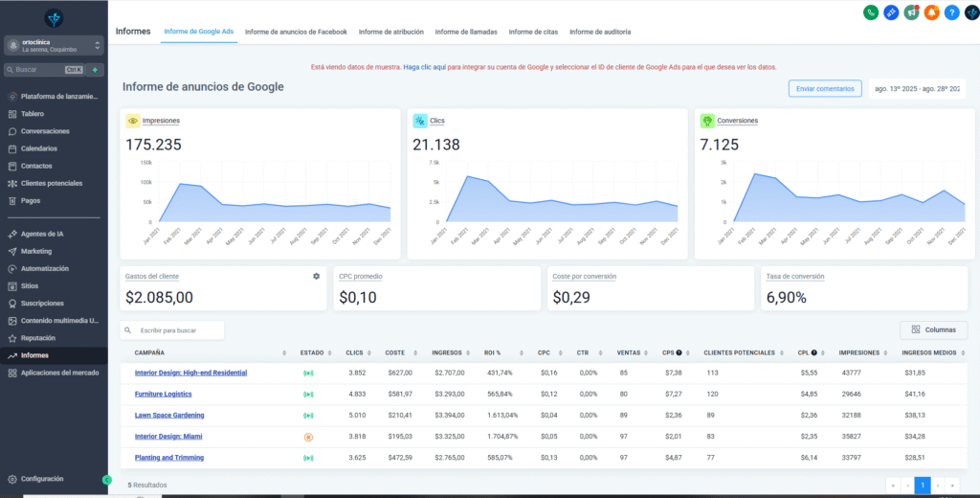This screenshot has height=498, width=980.
Task: Click the green phone dialer icon
Action: 870,12
